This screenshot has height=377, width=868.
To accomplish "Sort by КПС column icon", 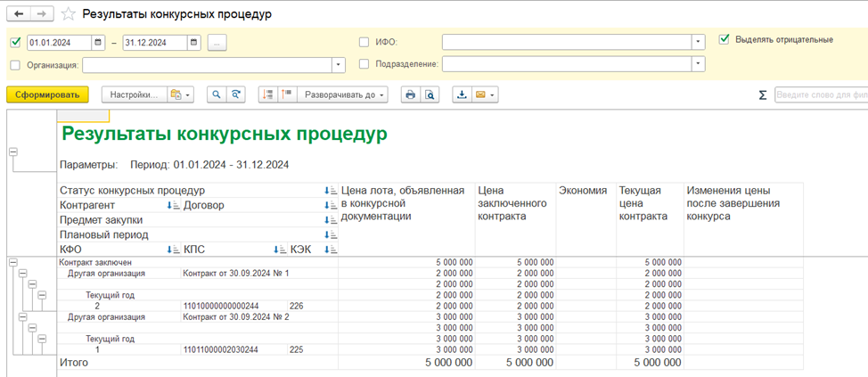I will pyautogui.click(x=280, y=250).
